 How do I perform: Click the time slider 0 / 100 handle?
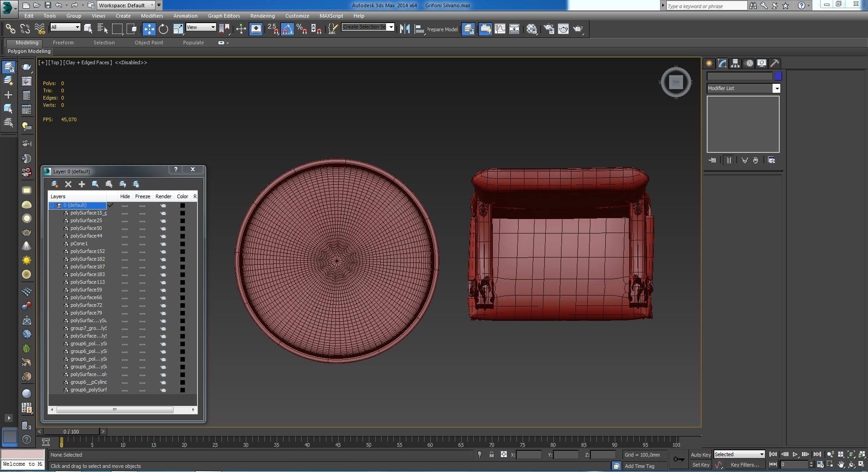click(71, 432)
